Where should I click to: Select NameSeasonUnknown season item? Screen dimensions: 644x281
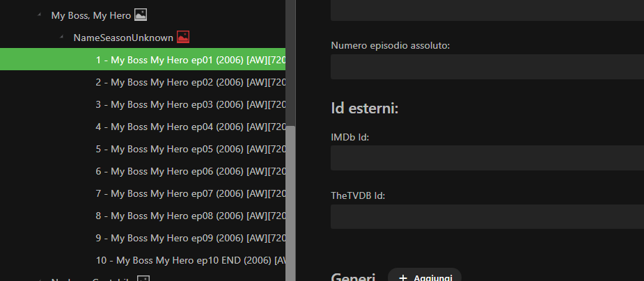pyautogui.click(x=123, y=38)
